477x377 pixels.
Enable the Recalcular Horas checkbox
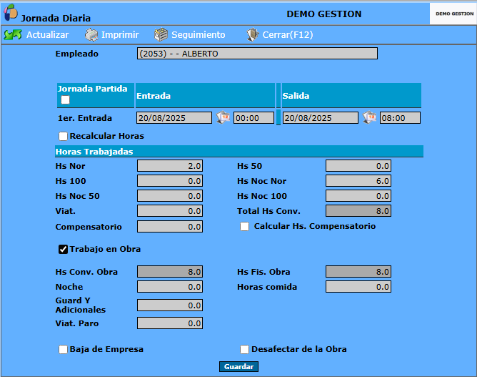tap(63, 136)
